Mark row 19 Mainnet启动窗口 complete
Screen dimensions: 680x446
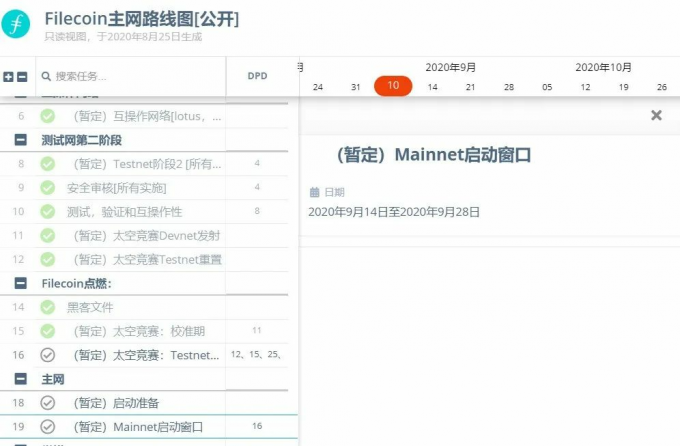click(48, 426)
